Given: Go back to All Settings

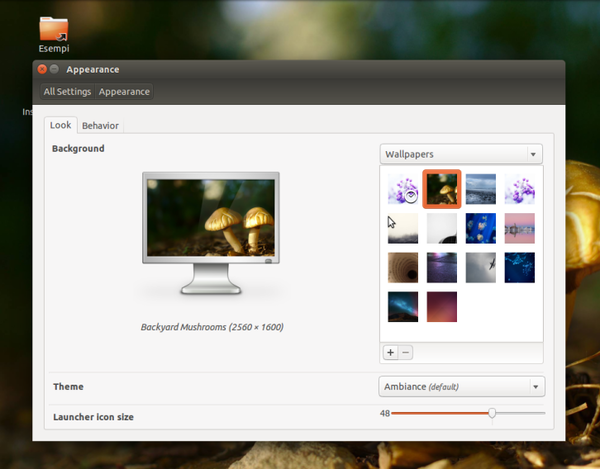Looking at the screenshot, I should (x=67, y=92).
